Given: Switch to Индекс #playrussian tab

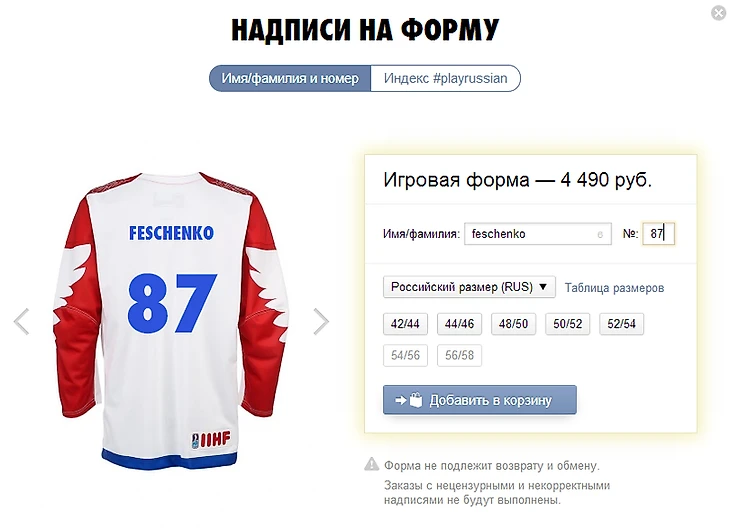Looking at the screenshot, I should (x=446, y=78).
